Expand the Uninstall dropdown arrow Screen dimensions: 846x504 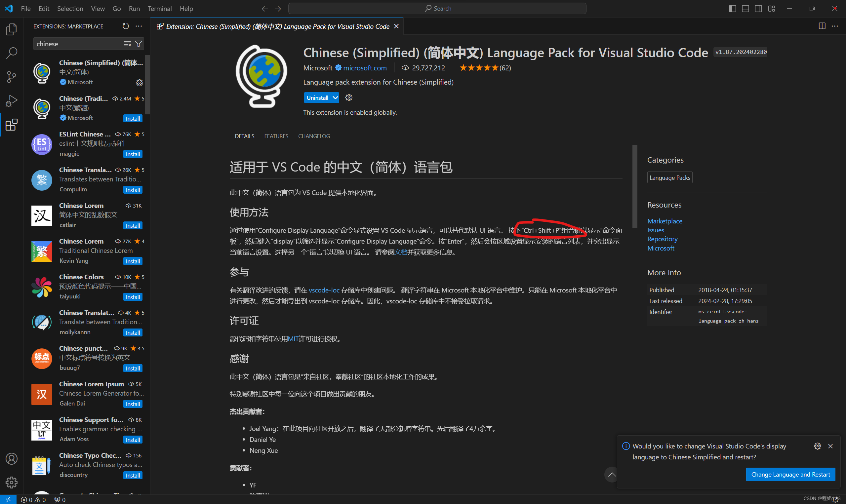click(x=335, y=98)
